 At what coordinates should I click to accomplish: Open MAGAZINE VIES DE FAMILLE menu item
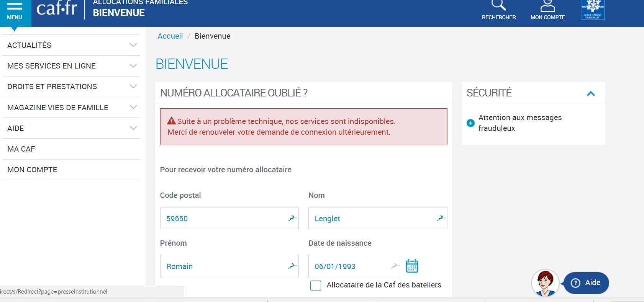coord(71,108)
